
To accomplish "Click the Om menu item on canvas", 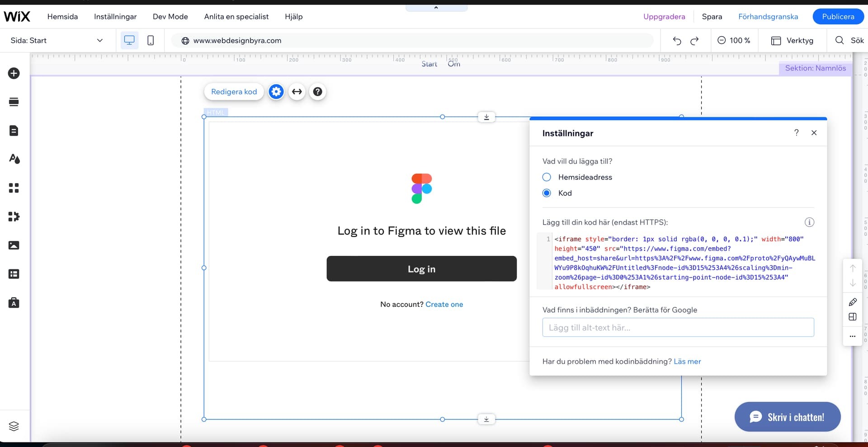I will 454,64.
